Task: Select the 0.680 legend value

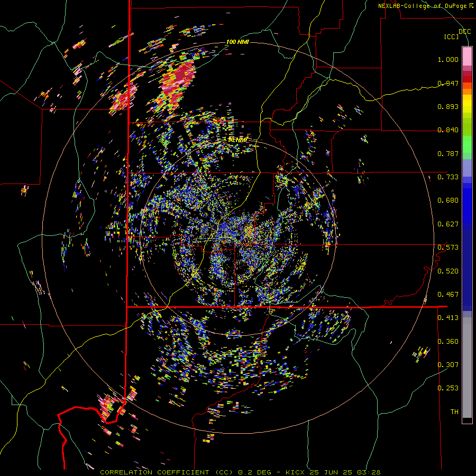Action: [x=448, y=200]
